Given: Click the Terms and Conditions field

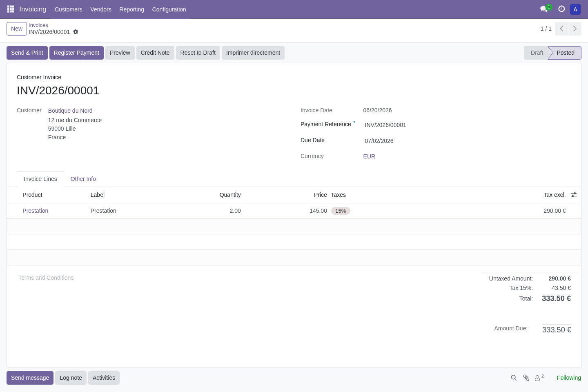Looking at the screenshot, I should tap(46, 278).
